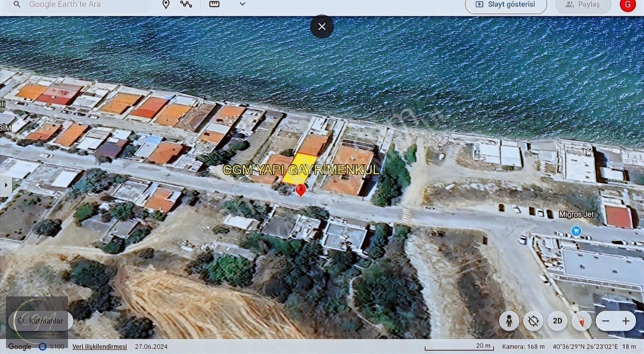Screen dimensions: 644x354
Task: Expand the toolbar dropdown chevron
Action: [242, 4]
